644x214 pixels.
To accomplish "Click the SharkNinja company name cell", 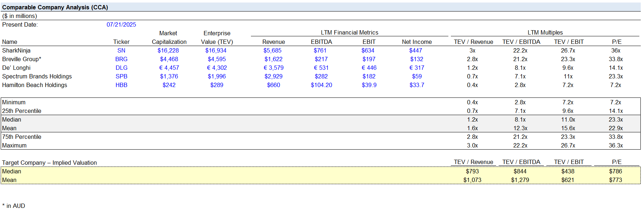I will coord(16,50).
